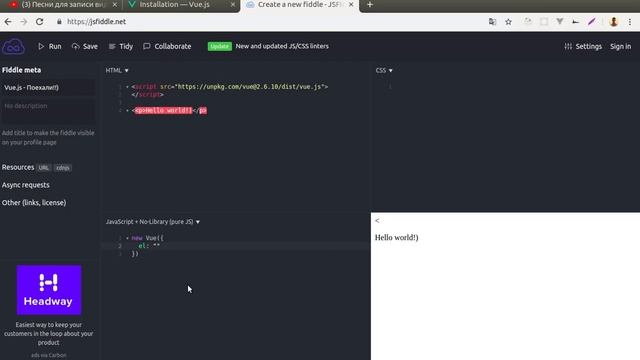The height and width of the screenshot is (360, 640).
Task: Edit the fiddle title field
Action: click(x=48, y=88)
